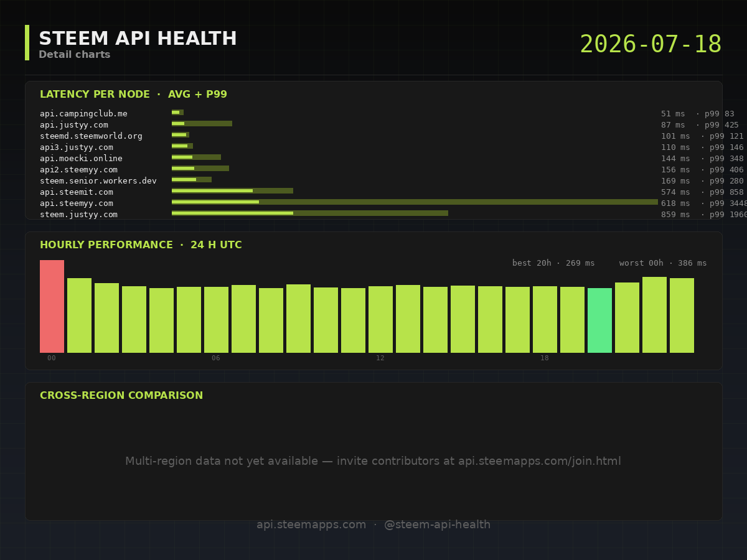Click the red 00h hourly bar

[52, 306]
